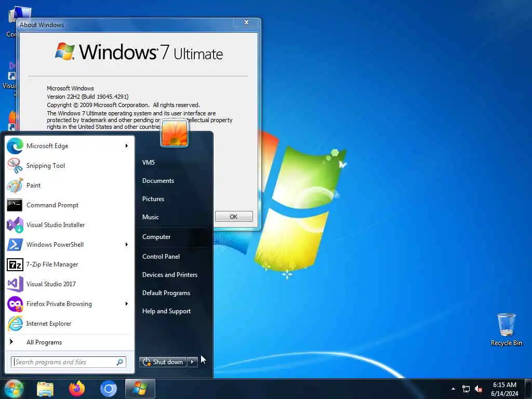Open Default Programs
Image resolution: width=532 pixels, height=399 pixels.
pyautogui.click(x=166, y=293)
